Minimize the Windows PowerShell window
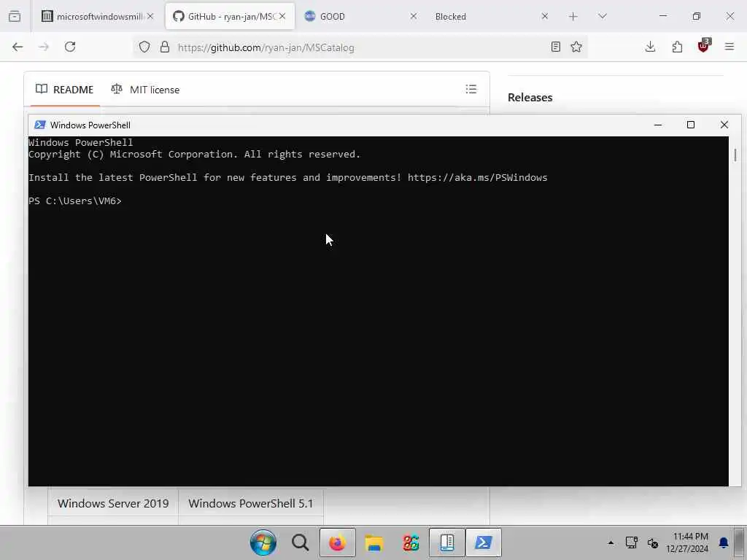This screenshot has width=747, height=560. click(658, 125)
